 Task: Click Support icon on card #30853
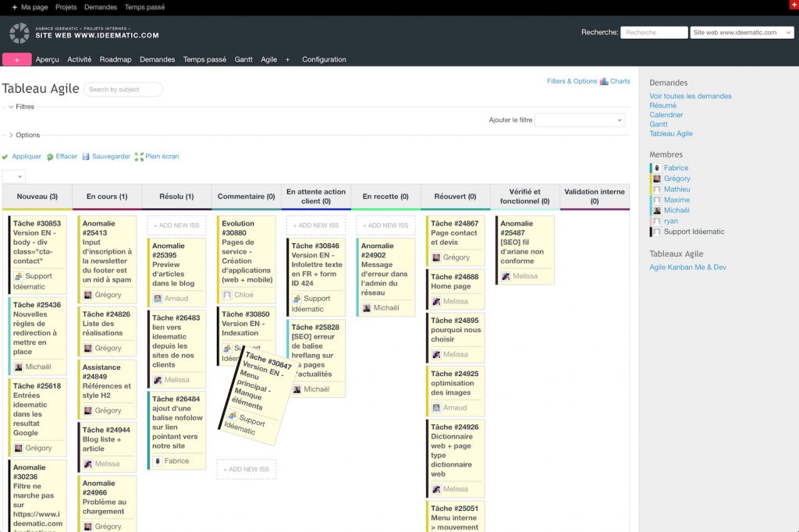click(x=19, y=276)
